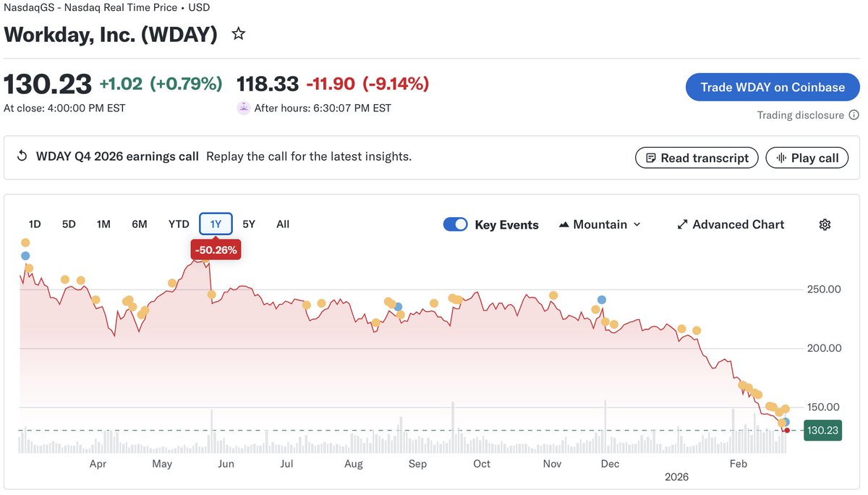Switch chart to 5Y range
The image size is (868, 495).
(x=249, y=224)
